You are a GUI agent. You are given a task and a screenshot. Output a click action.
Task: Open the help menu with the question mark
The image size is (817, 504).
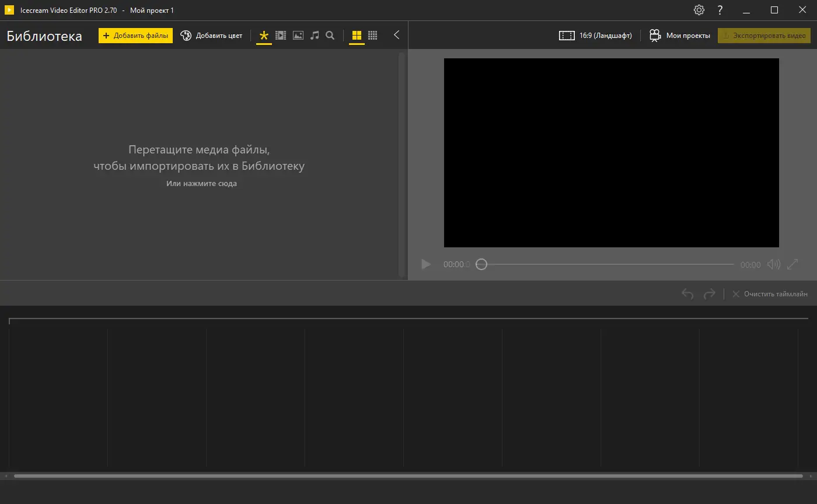point(720,10)
